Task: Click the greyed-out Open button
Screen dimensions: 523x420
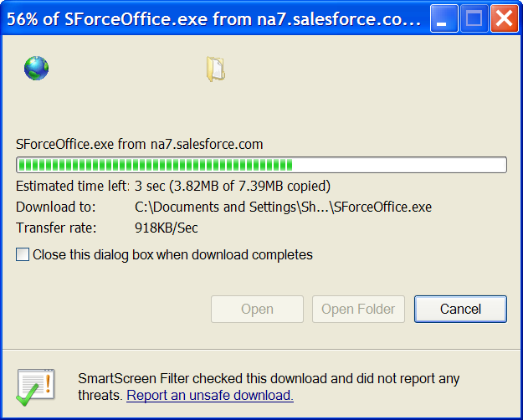Action: click(x=257, y=309)
